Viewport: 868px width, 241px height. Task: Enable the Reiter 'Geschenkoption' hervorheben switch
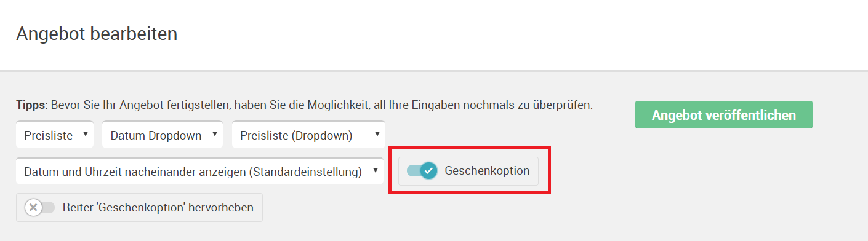[39, 207]
